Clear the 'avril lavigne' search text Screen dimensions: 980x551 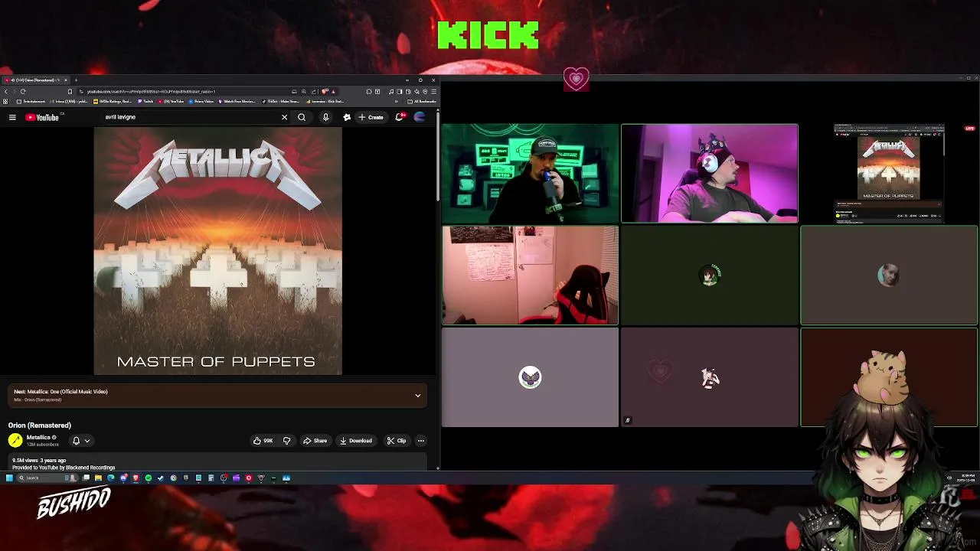(284, 117)
